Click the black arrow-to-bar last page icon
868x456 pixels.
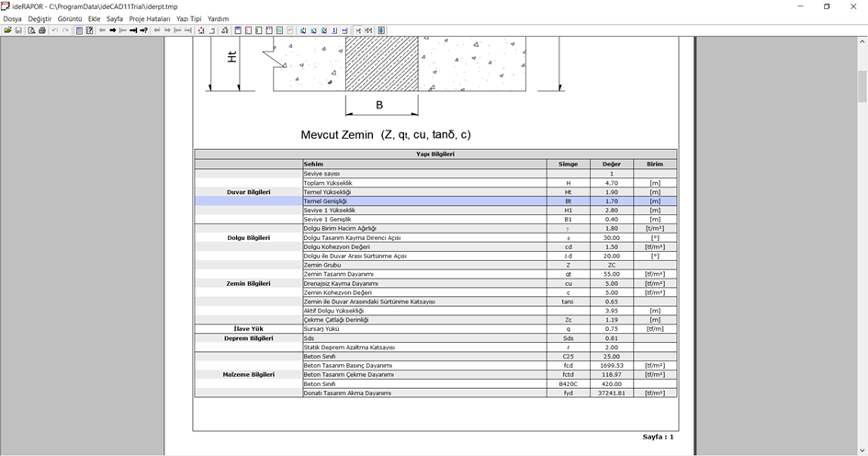pos(133,30)
